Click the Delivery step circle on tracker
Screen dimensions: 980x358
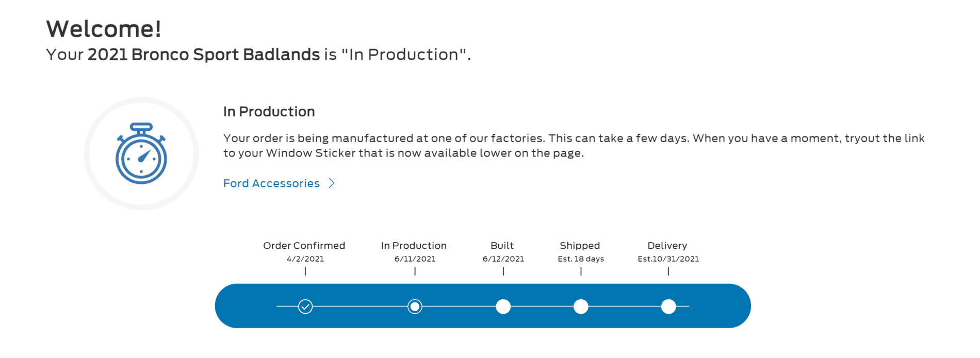pyautogui.click(x=668, y=307)
